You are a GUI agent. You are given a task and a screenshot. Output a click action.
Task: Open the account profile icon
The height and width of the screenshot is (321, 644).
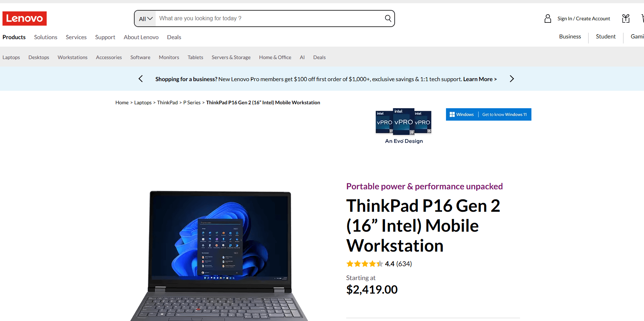(548, 19)
